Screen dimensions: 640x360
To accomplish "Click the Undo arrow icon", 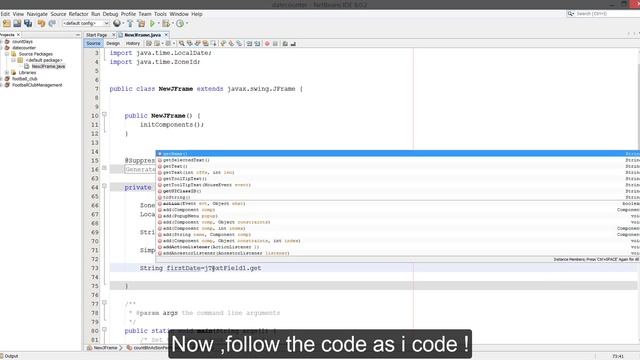I will pyautogui.click(x=41, y=24).
